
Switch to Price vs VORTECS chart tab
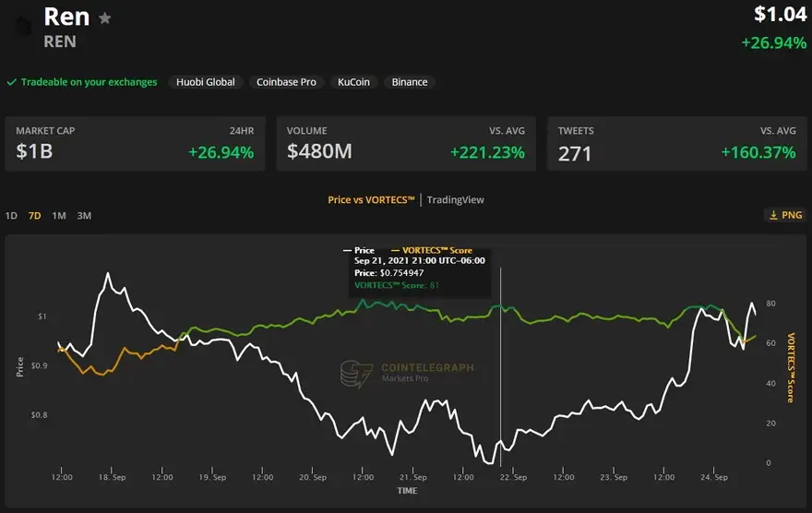371,200
